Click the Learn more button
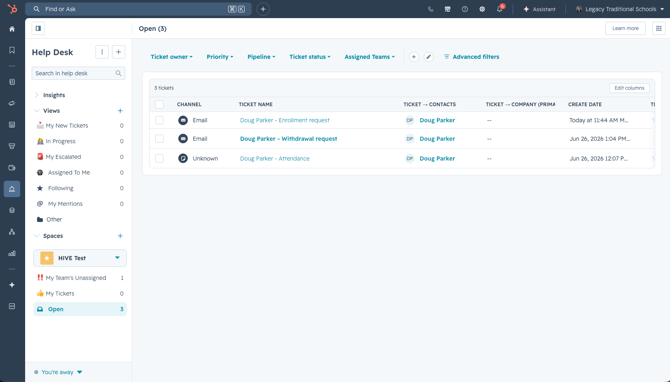 pos(625,29)
